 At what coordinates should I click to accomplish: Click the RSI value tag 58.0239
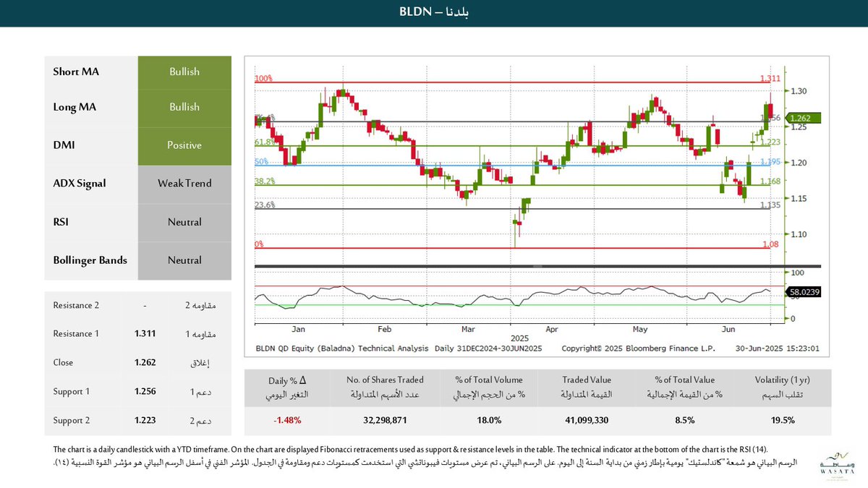[x=805, y=292]
